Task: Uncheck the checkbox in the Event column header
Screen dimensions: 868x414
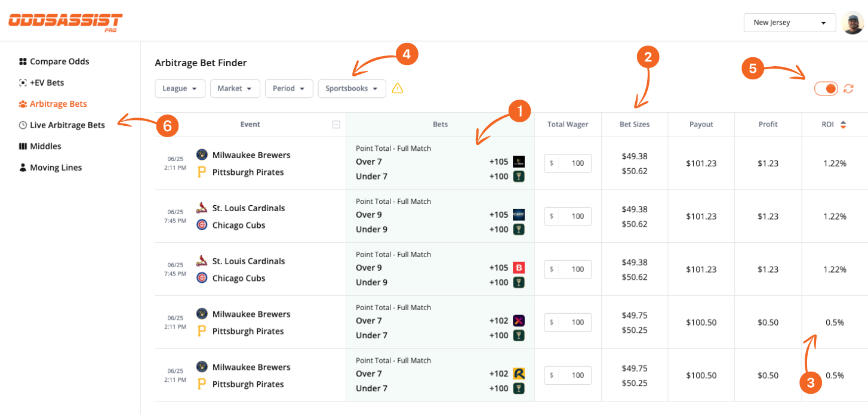Action: 336,124
